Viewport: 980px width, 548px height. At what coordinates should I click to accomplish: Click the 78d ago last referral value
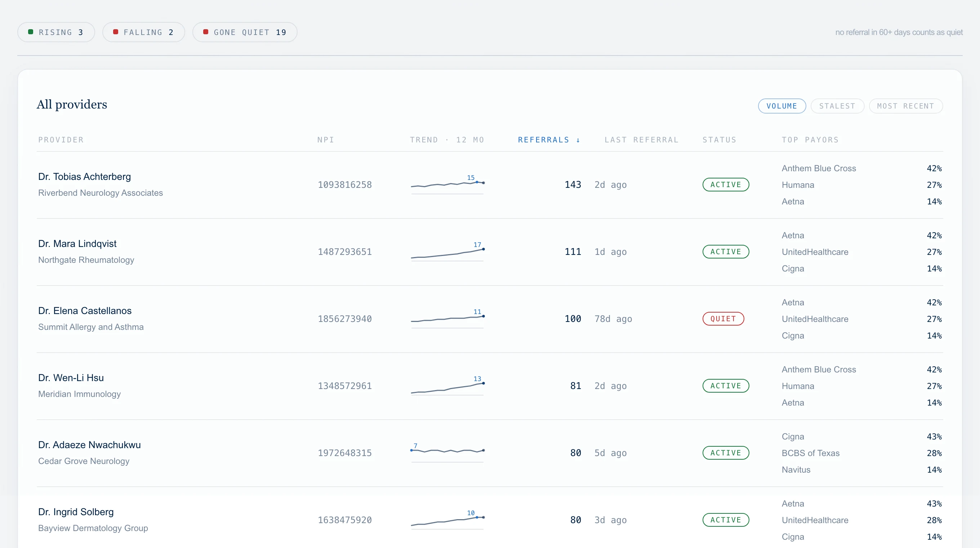pos(613,319)
